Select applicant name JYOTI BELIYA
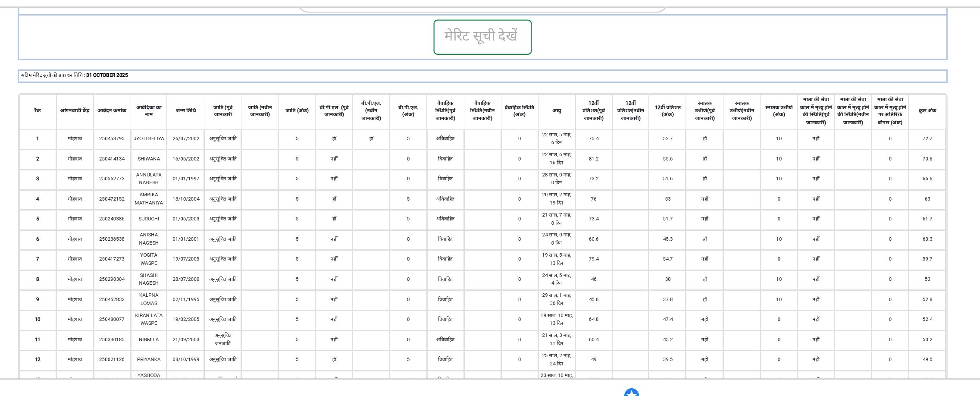 (x=149, y=139)
